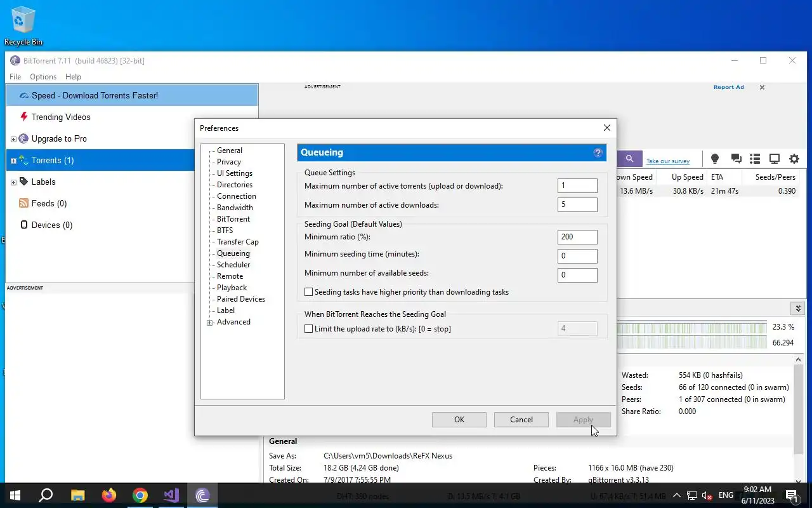Select Remote in the preferences tree
The height and width of the screenshot is (508, 812).
(x=230, y=276)
